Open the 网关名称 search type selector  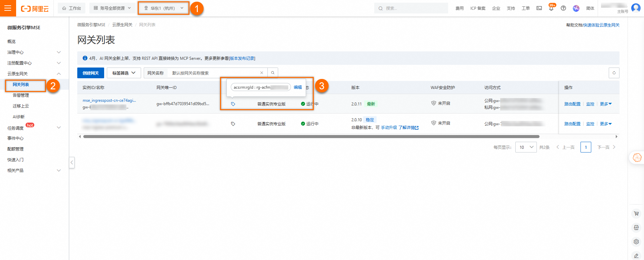156,73
